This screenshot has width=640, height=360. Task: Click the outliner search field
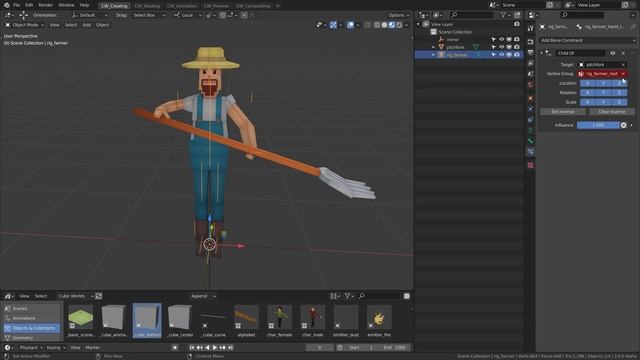[x=471, y=15]
